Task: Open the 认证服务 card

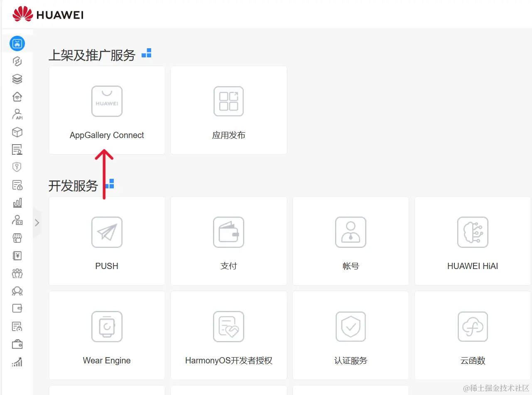Action: tap(351, 336)
